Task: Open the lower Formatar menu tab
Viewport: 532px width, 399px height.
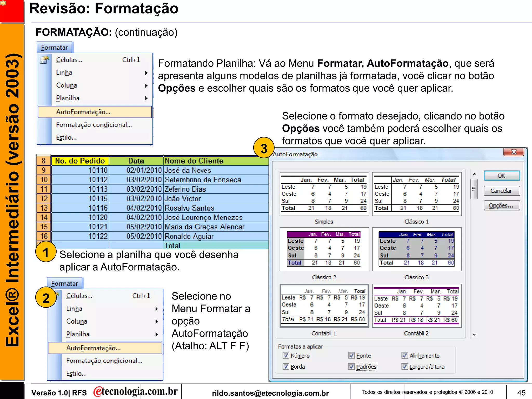Action: pos(64,284)
